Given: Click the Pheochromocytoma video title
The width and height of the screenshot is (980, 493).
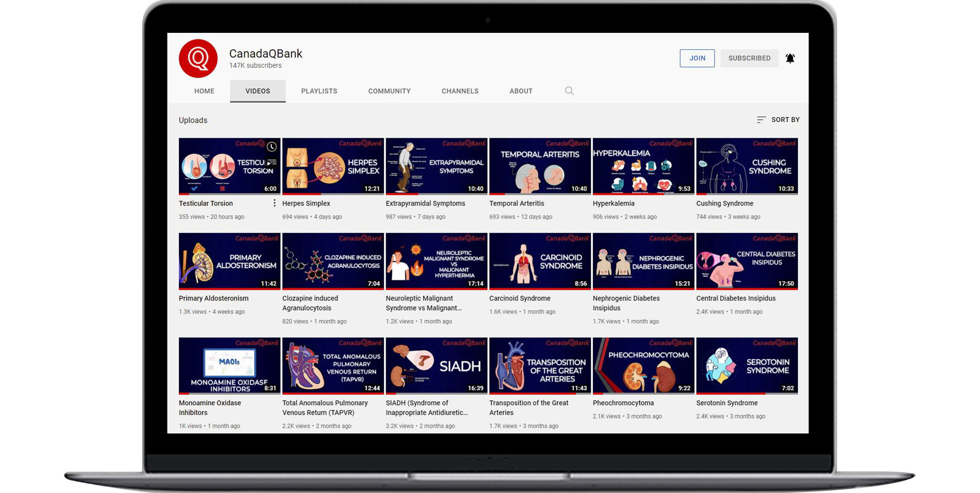Looking at the screenshot, I should [623, 403].
